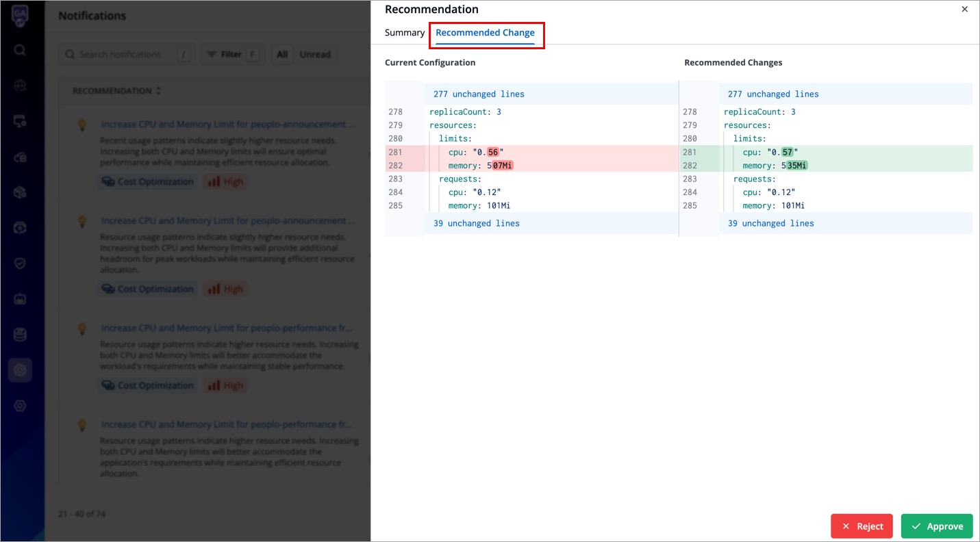980x542 pixels.
Task: Sort by the RECOMMENDATION column arrows
Action: tap(159, 91)
